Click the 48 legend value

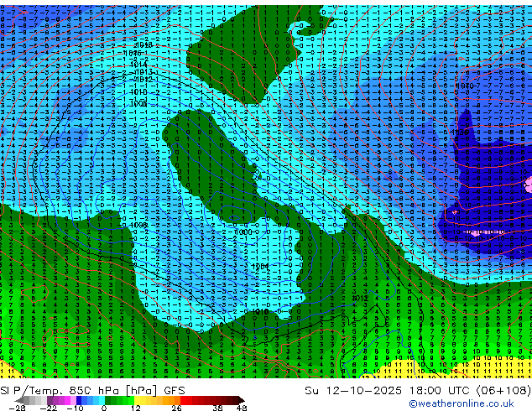(242, 408)
